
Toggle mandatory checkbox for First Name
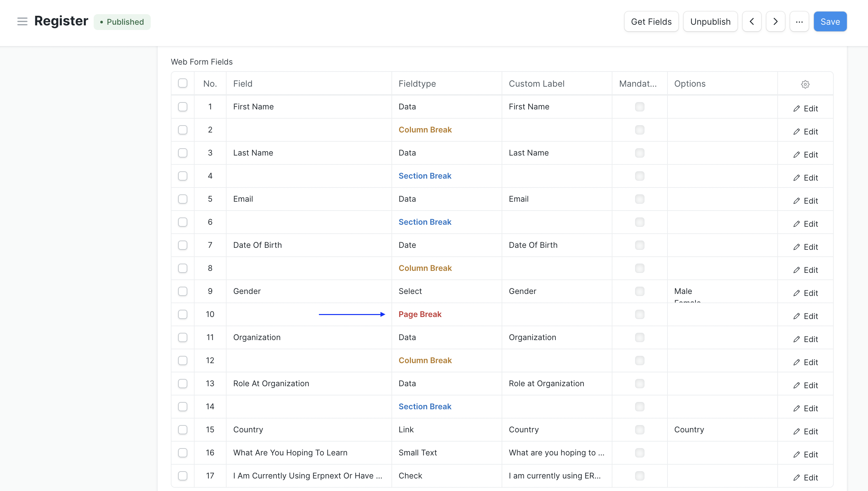point(640,106)
